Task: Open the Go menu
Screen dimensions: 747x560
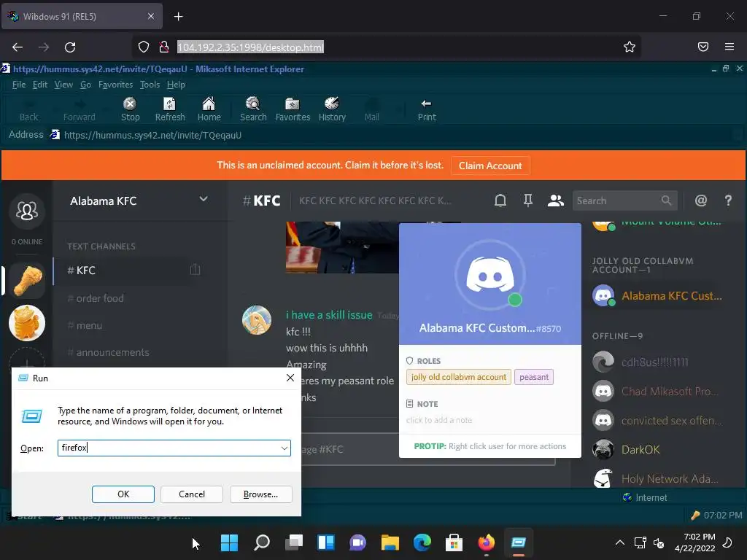Action: click(86, 85)
